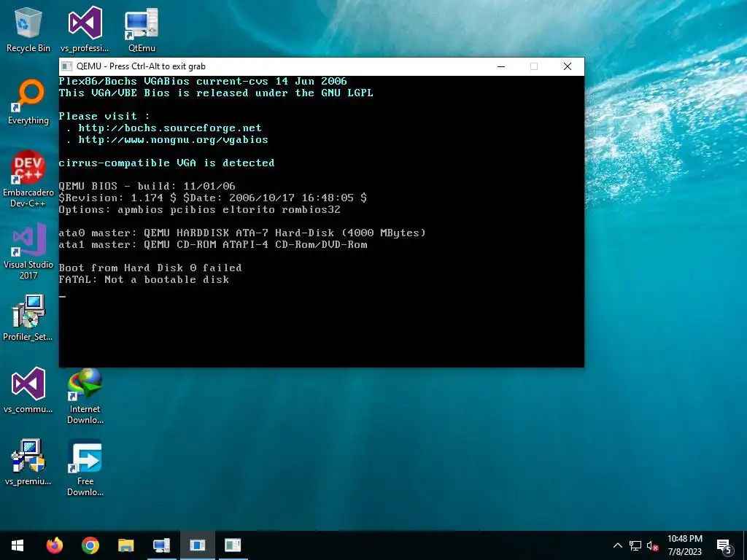Show hidden system tray icons
This screenshot has height=560, width=747.
[x=617, y=545]
